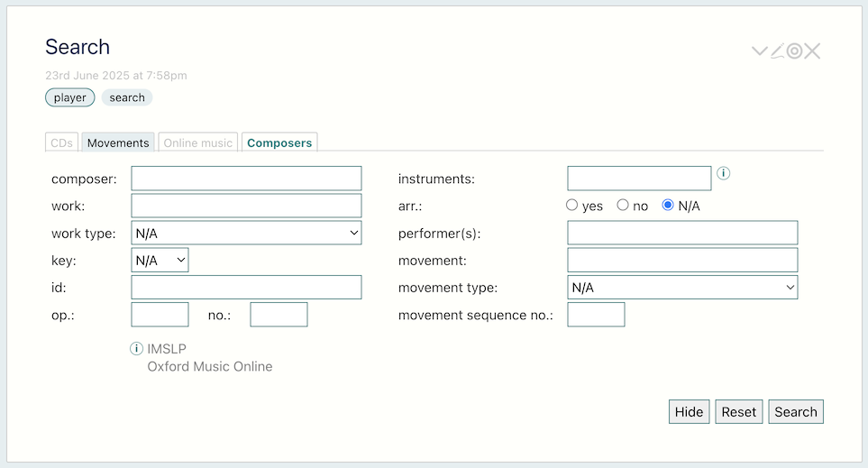This screenshot has width=868, height=468.
Task: Open the Oxford Music Online link
Action: (210, 366)
